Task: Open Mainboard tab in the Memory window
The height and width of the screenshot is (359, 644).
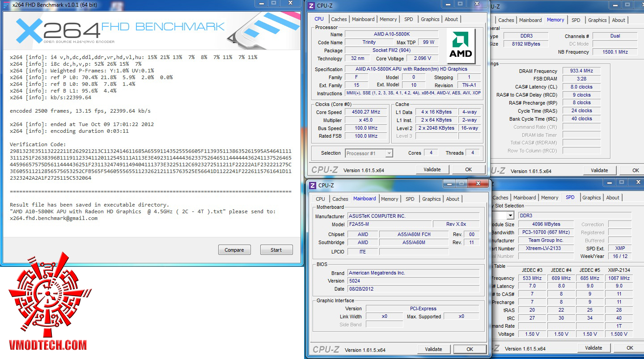Action: pos(530,20)
